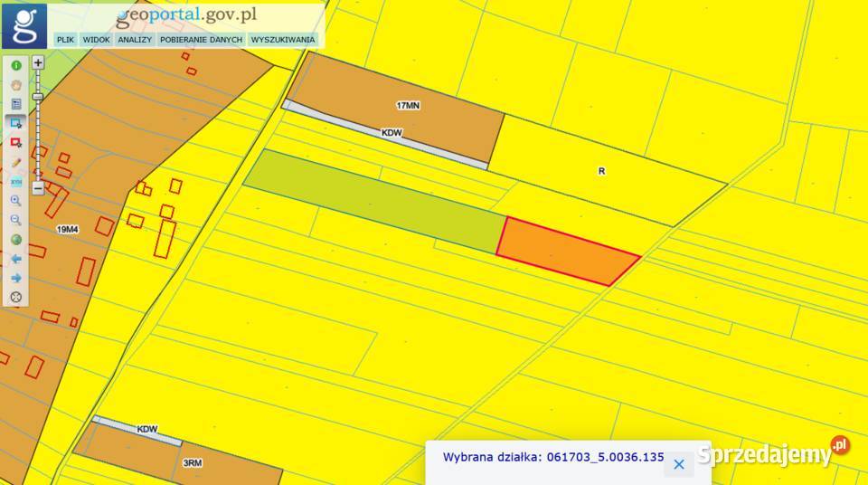The height and width of the screenshot is (485, 868).
Task: Click the zoom slider handle
Action: tap(38, 96)
